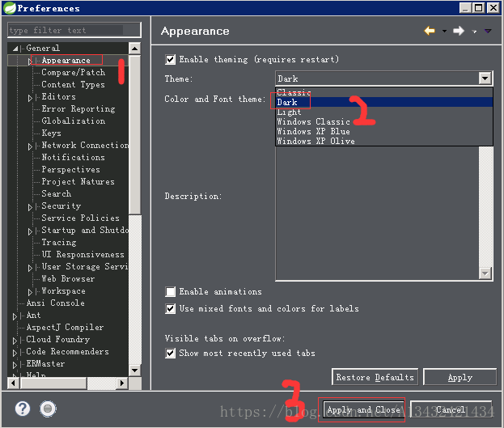Maximize the Preferences window
The height and width of the screenshot is (428, 504).
(x=479, y=8)
